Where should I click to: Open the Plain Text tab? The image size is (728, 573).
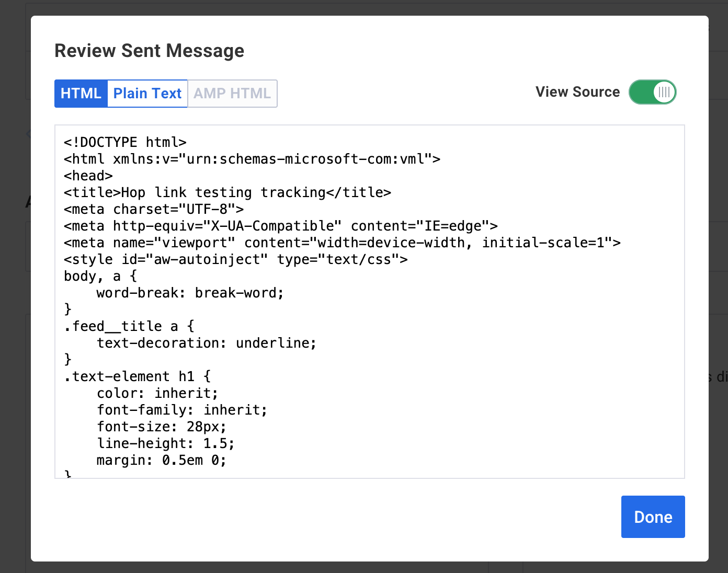(x=147, y=94)
